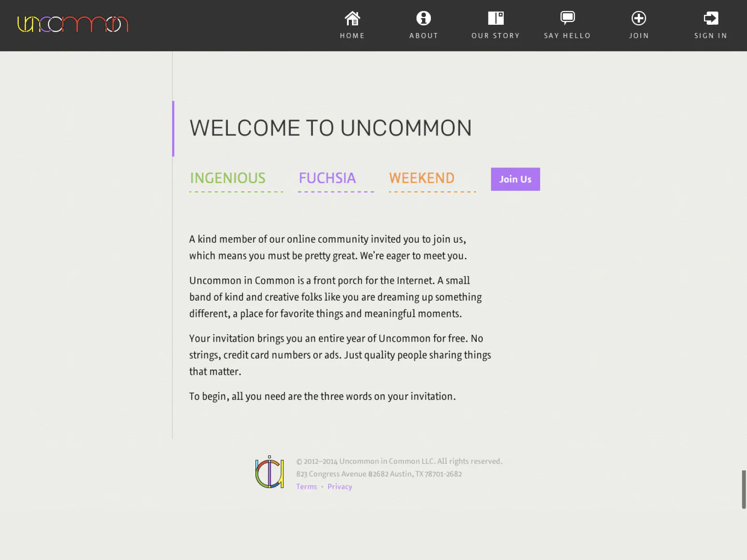Screen dimensions: 747x560
Task: Click the Home house icon
Action: pos(352,18)
